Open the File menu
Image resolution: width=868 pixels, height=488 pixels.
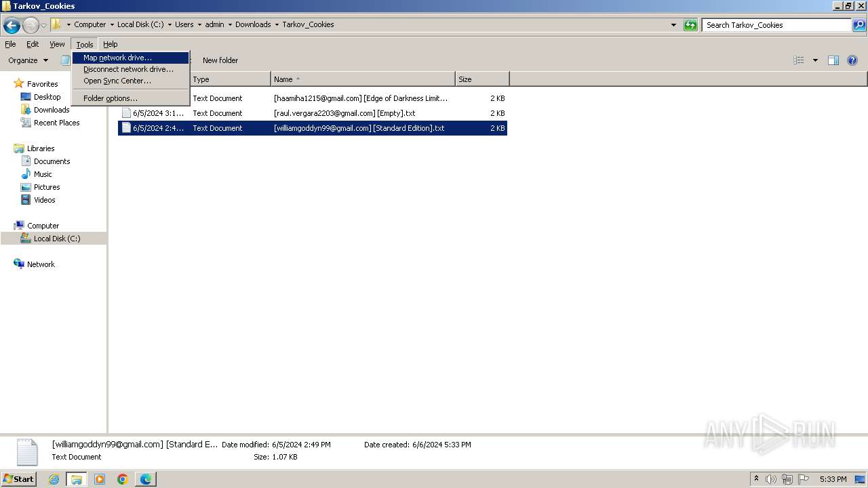click(x=10, y=44)
